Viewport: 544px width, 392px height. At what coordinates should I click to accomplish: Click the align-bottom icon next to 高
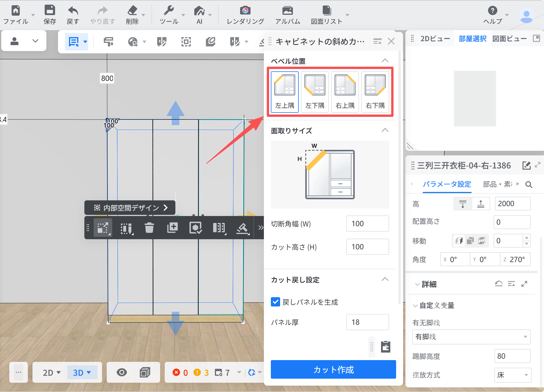[x=480, y=204]
